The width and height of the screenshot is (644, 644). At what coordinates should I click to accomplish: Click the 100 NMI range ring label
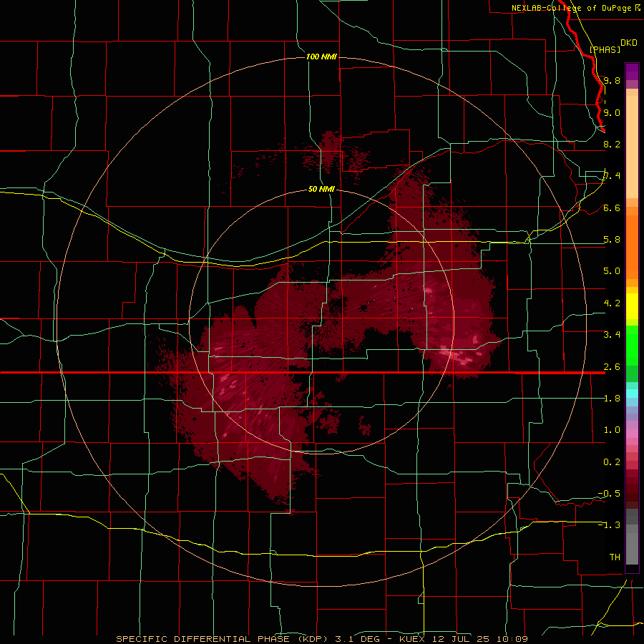(321, 57)
